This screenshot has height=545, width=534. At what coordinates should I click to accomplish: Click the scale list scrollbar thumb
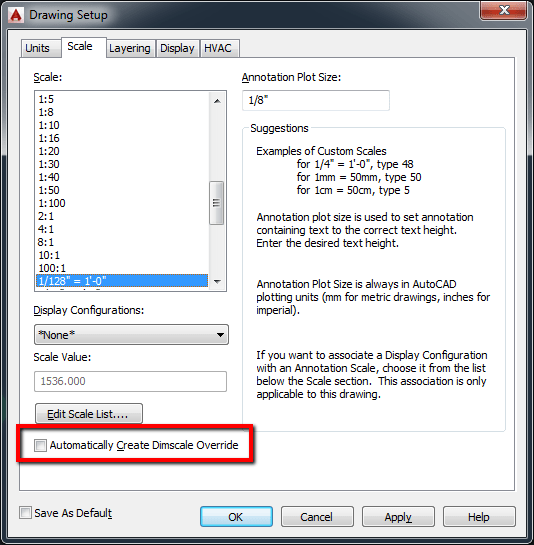click(x=217, y=203)
